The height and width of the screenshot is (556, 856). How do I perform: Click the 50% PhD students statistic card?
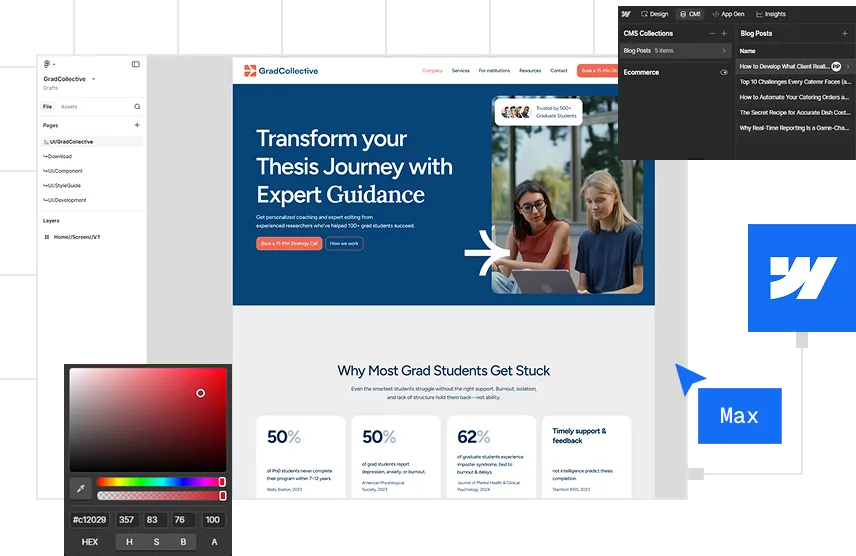tap(301, 457)
